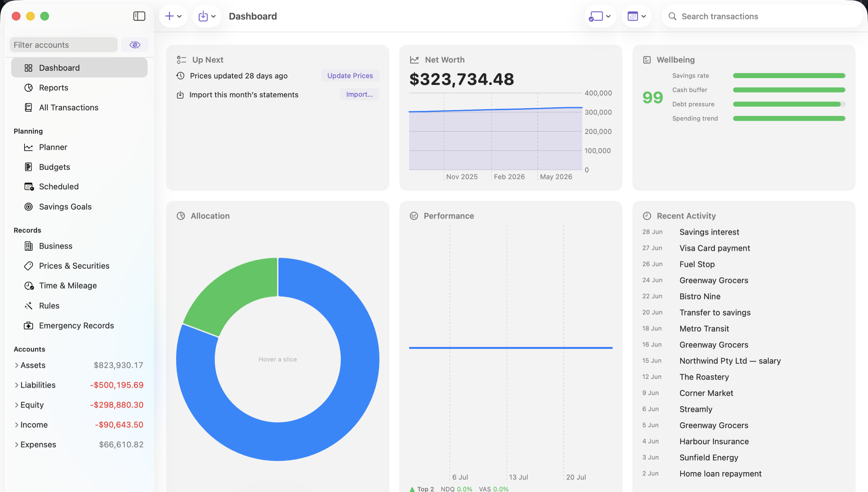Click the Net Worth chart icon
The width and height of the screenshot is (868, 492).
coord(414,60)
